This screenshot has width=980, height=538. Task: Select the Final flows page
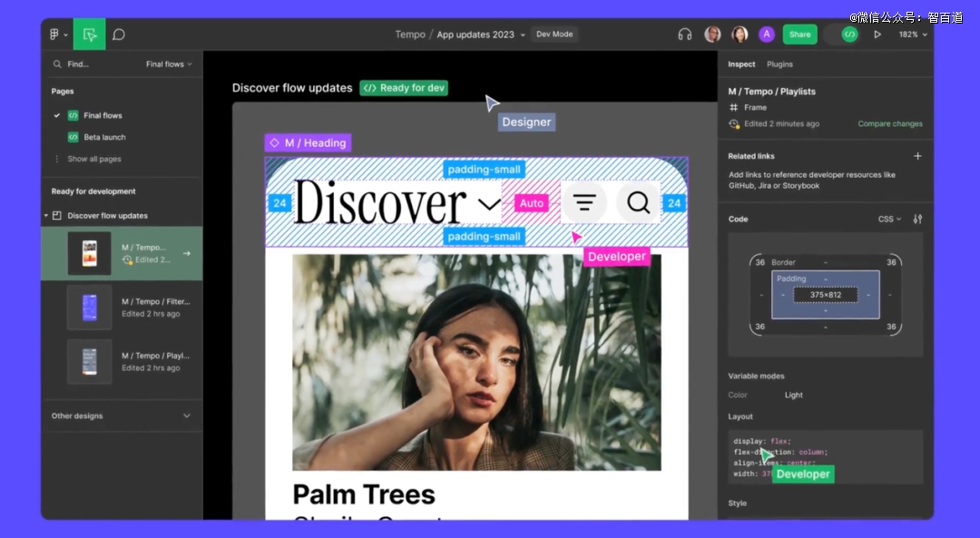click(x=103, y=115)
